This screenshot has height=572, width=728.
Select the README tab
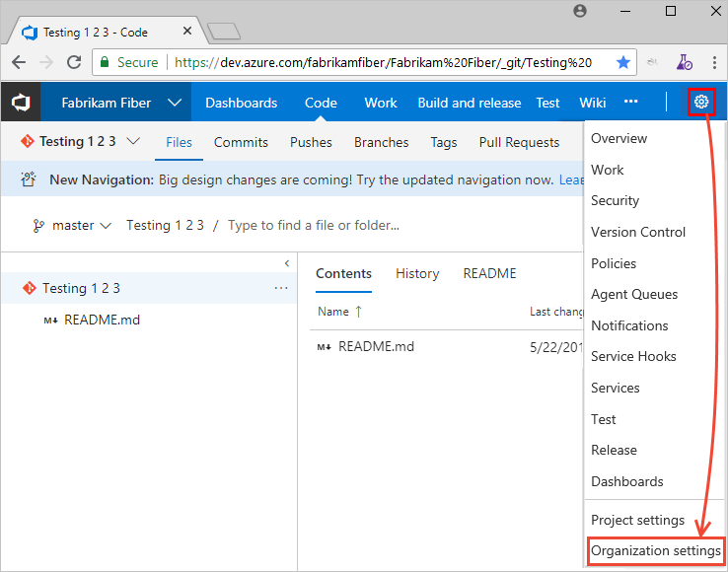(x=490, y=273)
